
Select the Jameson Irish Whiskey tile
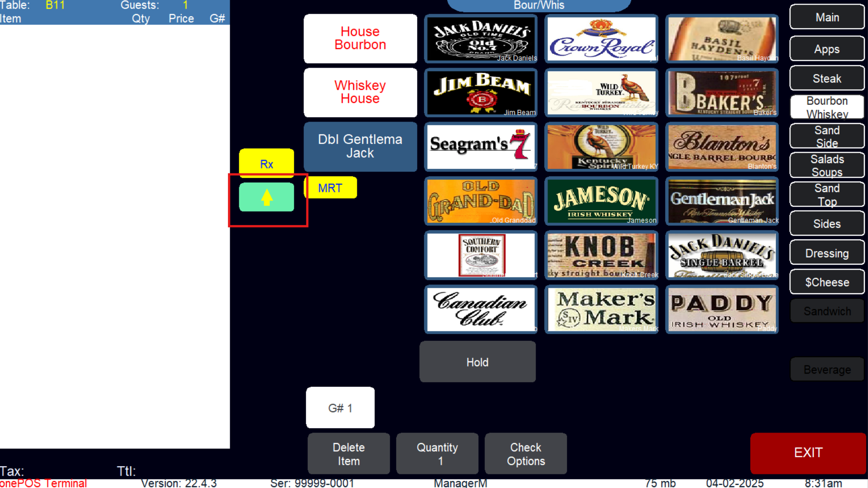602,201
